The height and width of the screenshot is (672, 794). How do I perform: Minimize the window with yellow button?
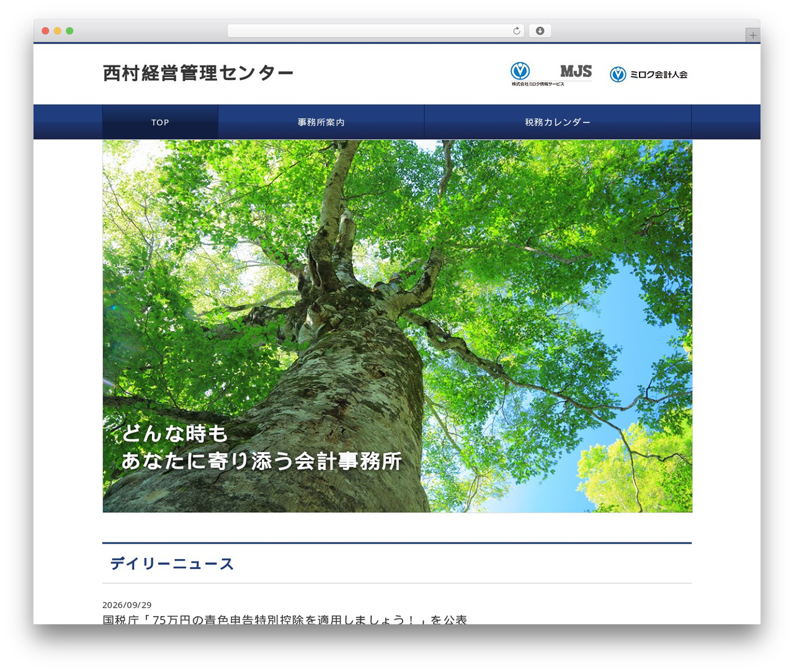[58, 31]
